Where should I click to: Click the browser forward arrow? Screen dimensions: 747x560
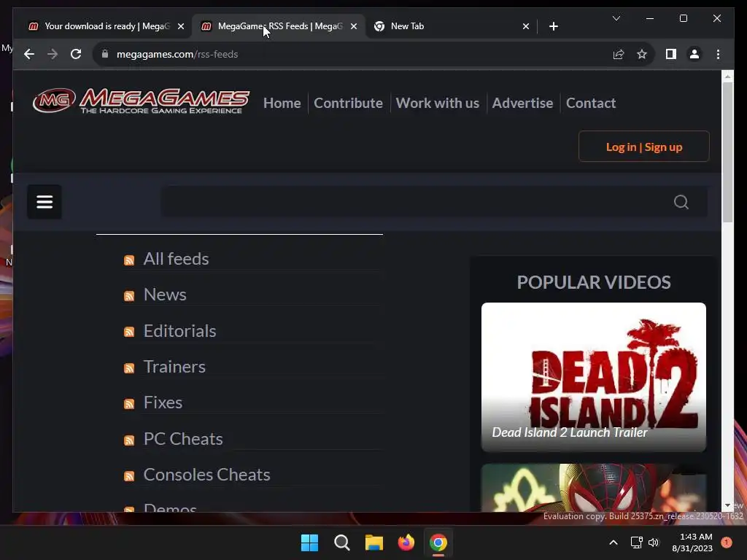tap(53, 54)
